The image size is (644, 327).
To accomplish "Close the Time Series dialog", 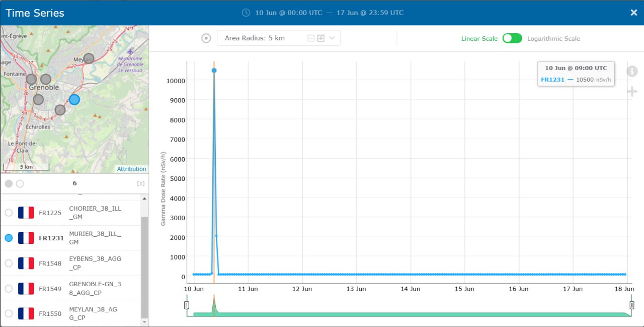I will click(634, 13).
